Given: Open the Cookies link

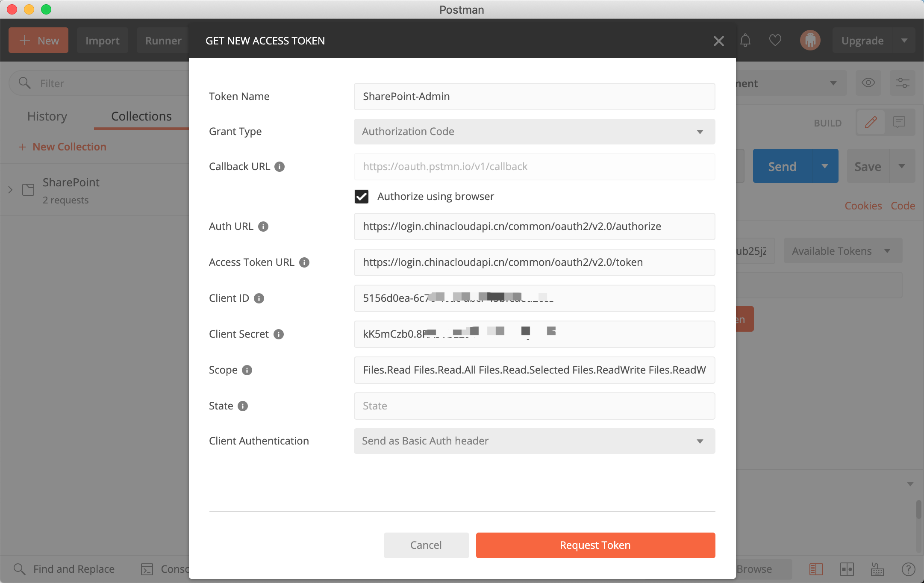Looking at the screenshot, I should 863,206.
